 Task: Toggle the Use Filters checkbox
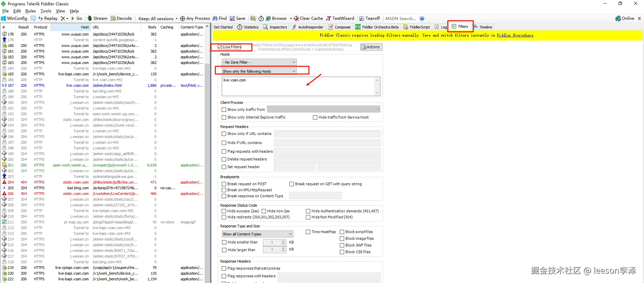coord(220,47)
